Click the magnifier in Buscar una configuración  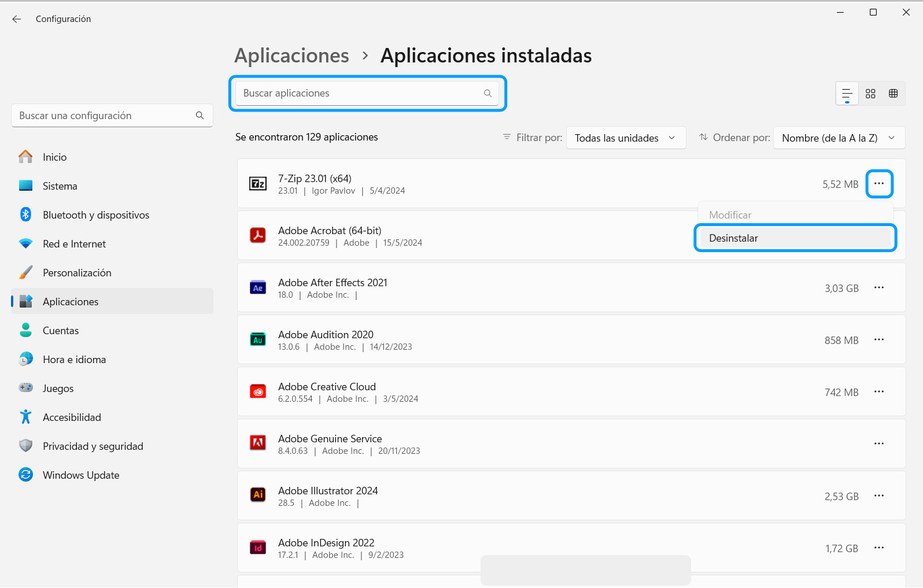pos(200,116)
